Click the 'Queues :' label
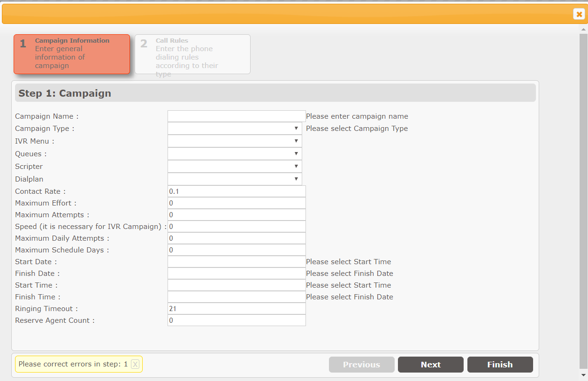 [31, 154]
